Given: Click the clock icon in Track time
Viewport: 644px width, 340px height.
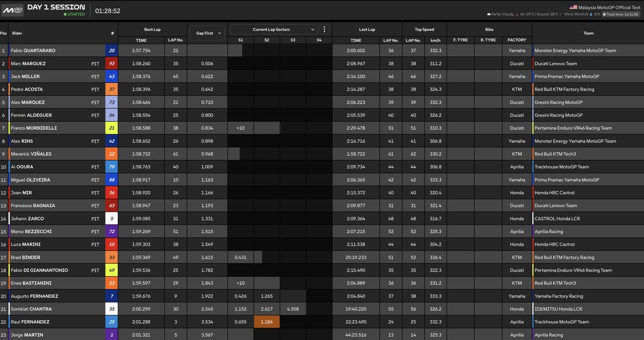Looking at the screenshot, I should click(x=604, y=15).
